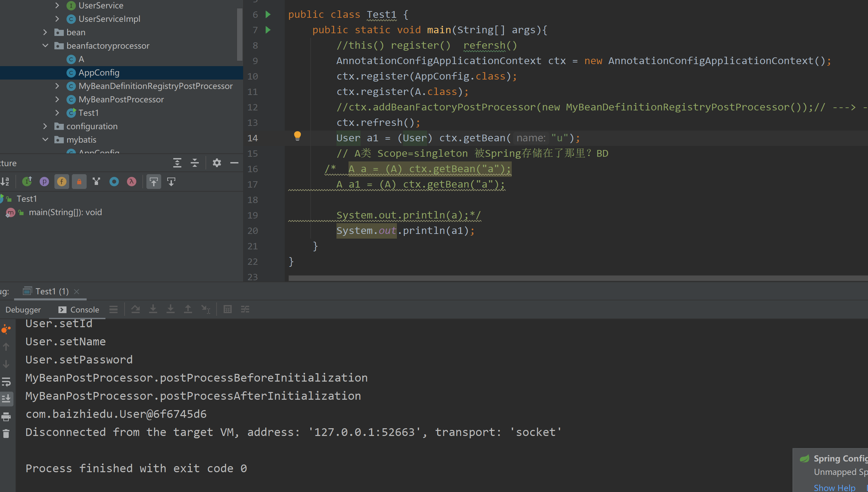Click 'MyBeanPostProcessor.postProcessBeforeInitialization' console line
The image size is (868, 492).
coord(196,378)
